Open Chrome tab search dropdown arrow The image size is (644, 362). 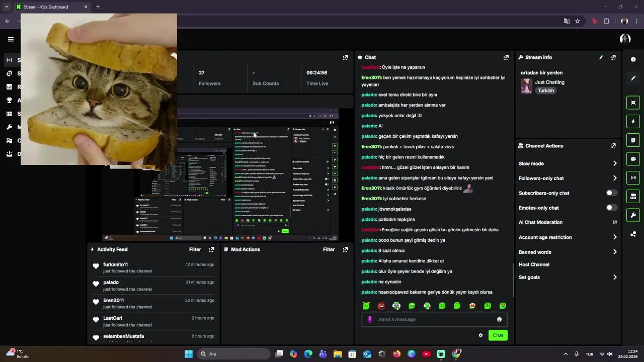click(7, 7)
